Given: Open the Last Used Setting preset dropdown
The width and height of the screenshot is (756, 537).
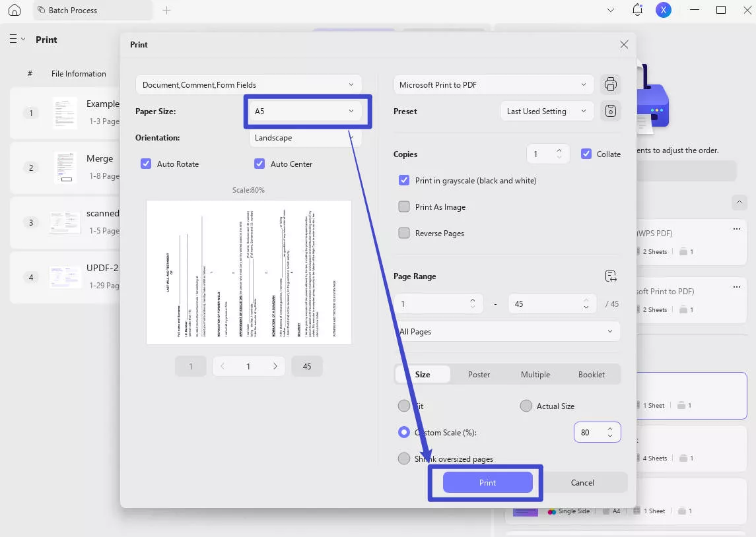Looking at the screenshot, I should 547,111.
